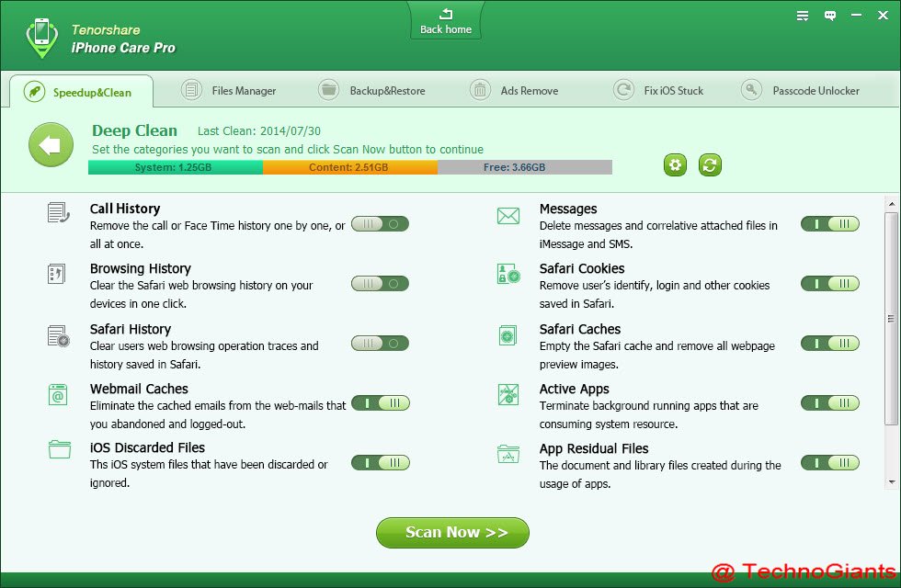Click the Messages title text

point(568,209)
